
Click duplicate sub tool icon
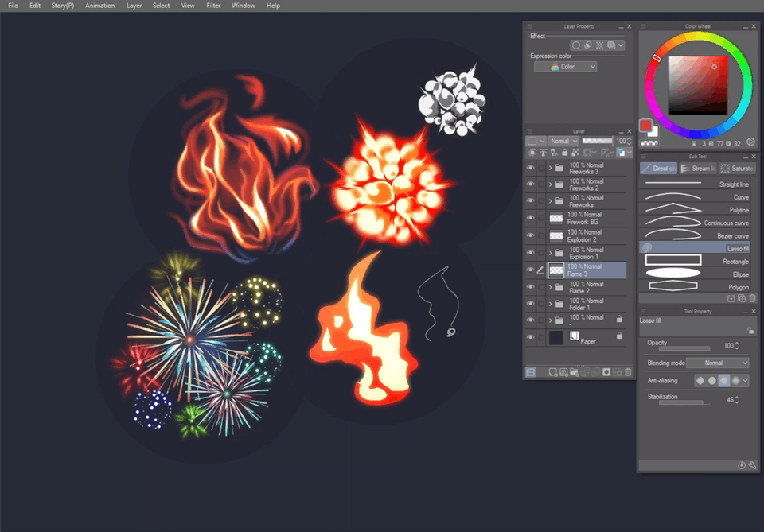pyautogui.click(x=742, y=298)
